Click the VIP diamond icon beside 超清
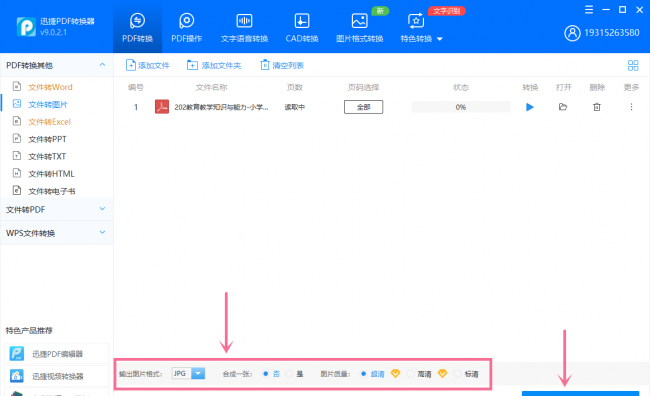Image resolution: width=650 pixels, height=396 pixels. coord(395,374)
